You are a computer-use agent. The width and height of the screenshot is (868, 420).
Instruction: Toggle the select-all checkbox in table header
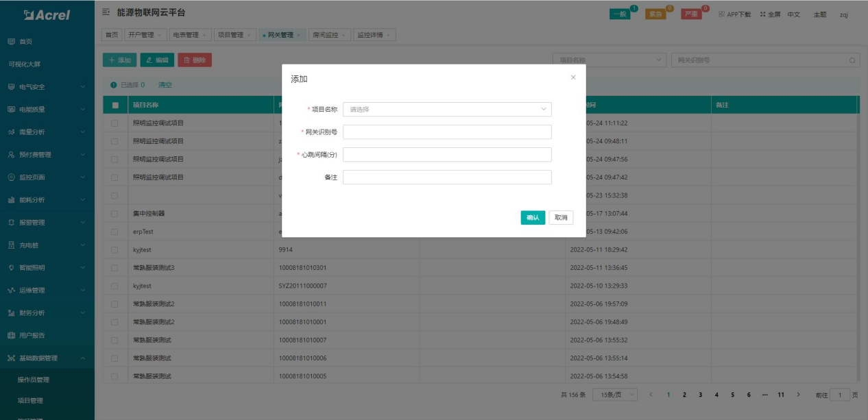pos(115,105)
